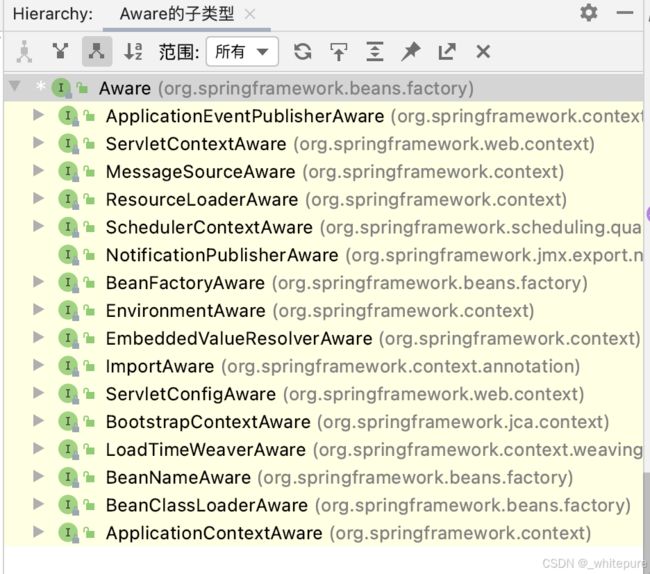Collapse the root Aware node
Viewport: 650px width, 574px height.
click(x=15, y=86)
